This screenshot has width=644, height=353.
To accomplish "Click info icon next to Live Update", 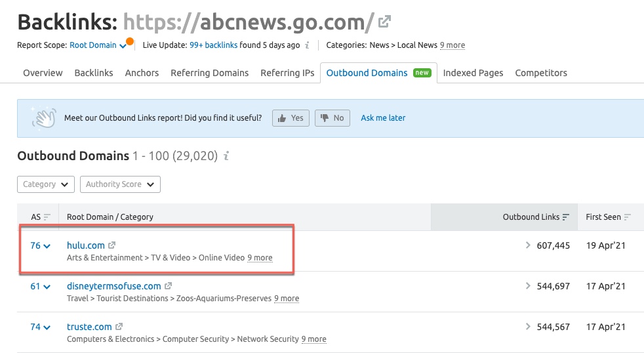I will coord(307,45).
